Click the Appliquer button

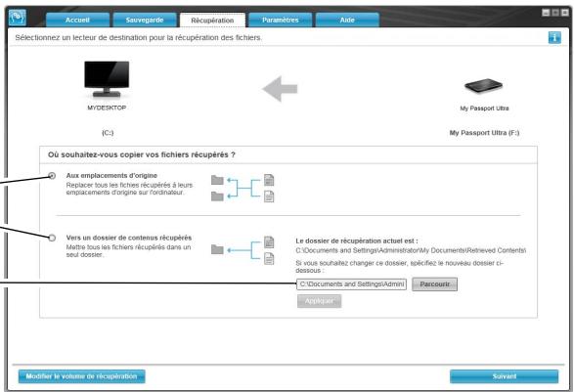coord(319,301)
